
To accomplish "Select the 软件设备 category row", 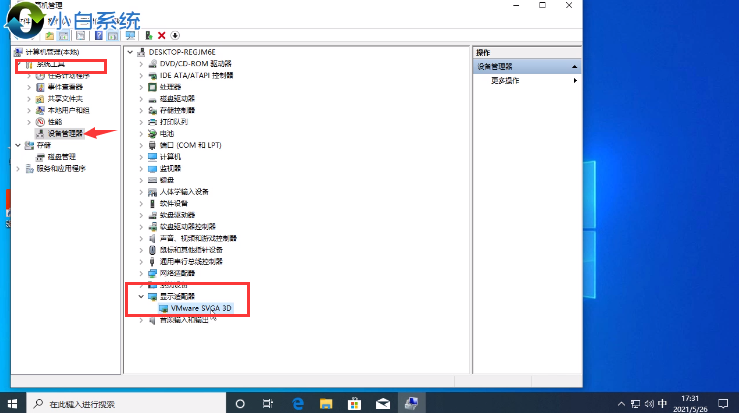I will pos(173,203).
